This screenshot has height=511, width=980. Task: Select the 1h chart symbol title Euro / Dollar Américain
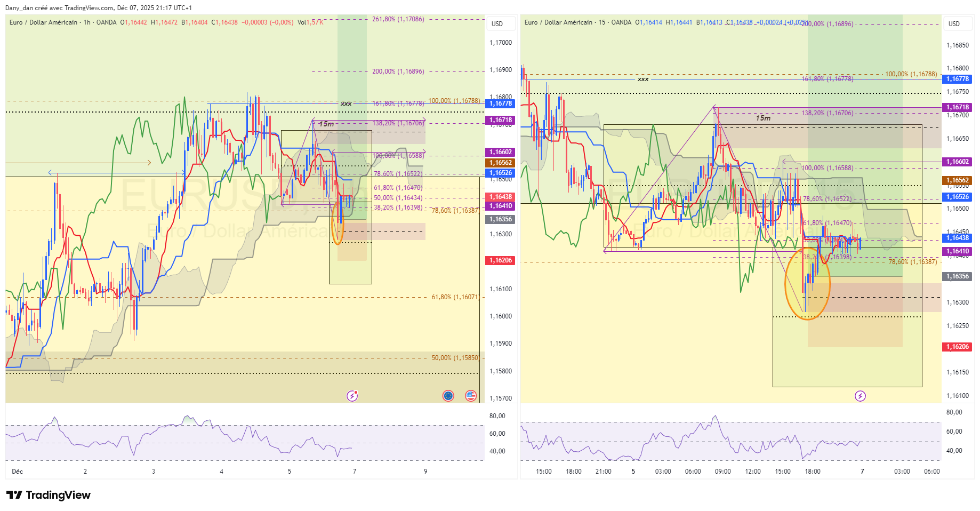(44, 22)
